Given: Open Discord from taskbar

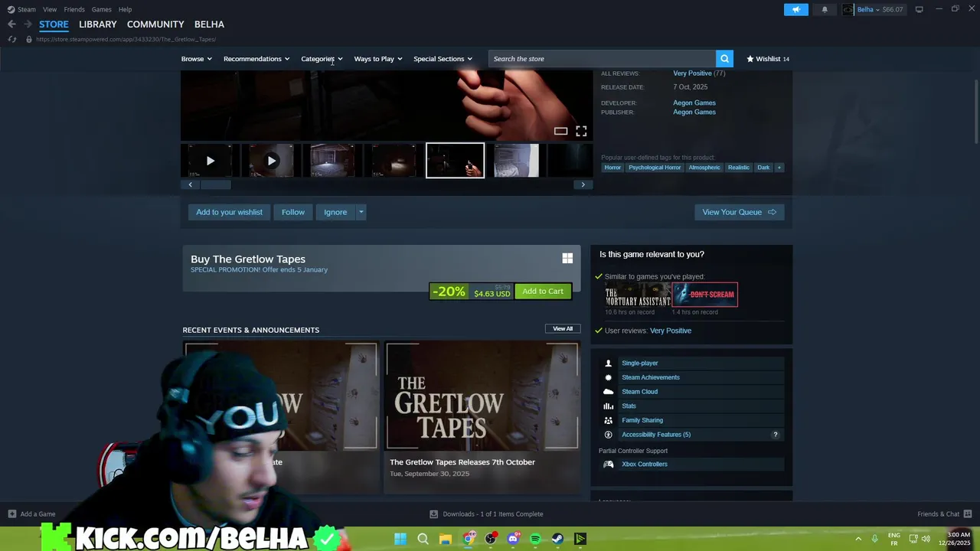Looking at the screenshot, I should 513,539.
